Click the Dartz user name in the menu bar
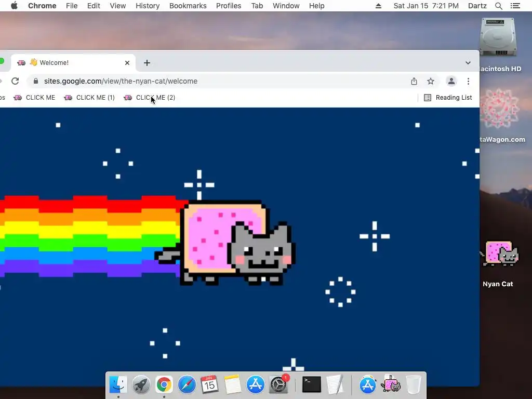 [477, 6]
